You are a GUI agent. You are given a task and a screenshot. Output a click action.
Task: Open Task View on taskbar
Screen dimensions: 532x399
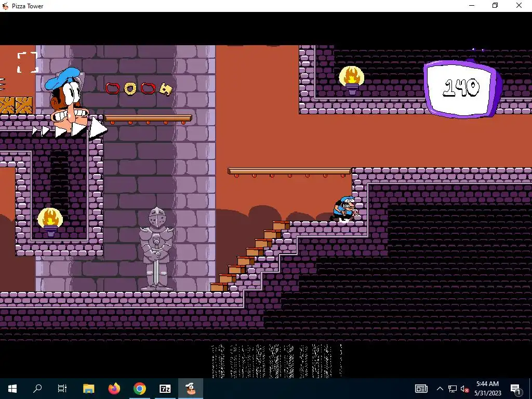62,389
